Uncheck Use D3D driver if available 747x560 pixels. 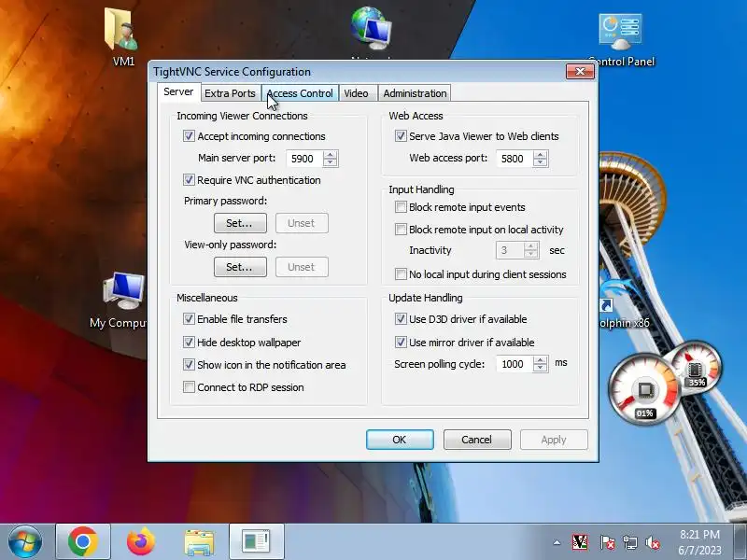pyautogui.click(x=401, y=319)
